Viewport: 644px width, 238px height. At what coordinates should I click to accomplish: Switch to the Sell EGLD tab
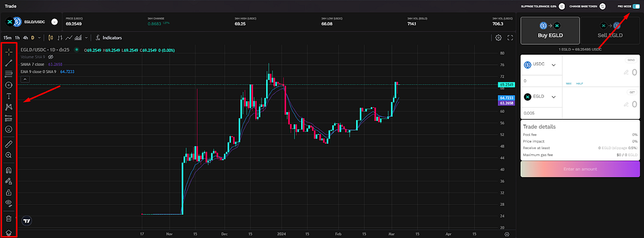click(x=610, y=30)
